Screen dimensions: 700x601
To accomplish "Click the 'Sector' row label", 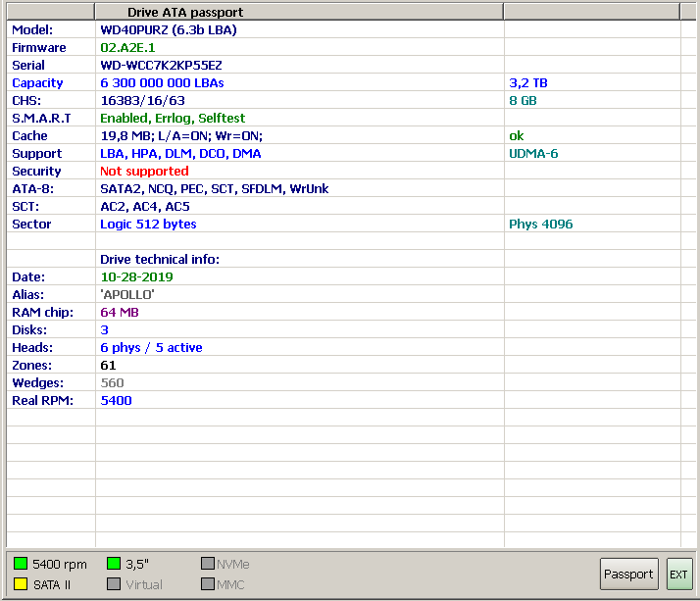I will point(31,225).
